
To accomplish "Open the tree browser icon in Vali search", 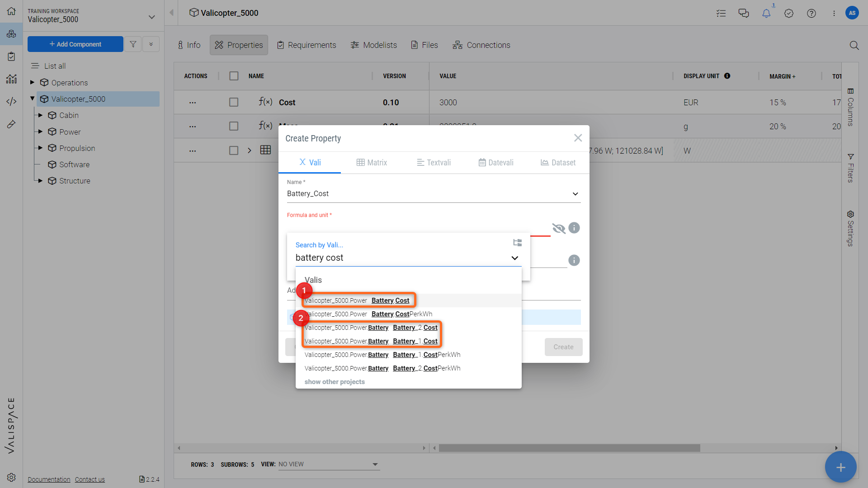I will pyautogui.click(x=517, y=243).
